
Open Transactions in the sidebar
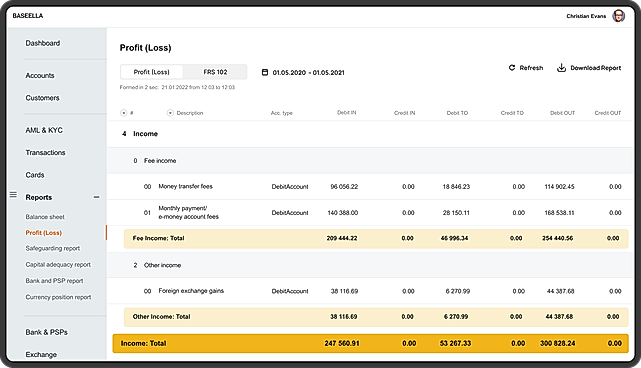[45, 153]
